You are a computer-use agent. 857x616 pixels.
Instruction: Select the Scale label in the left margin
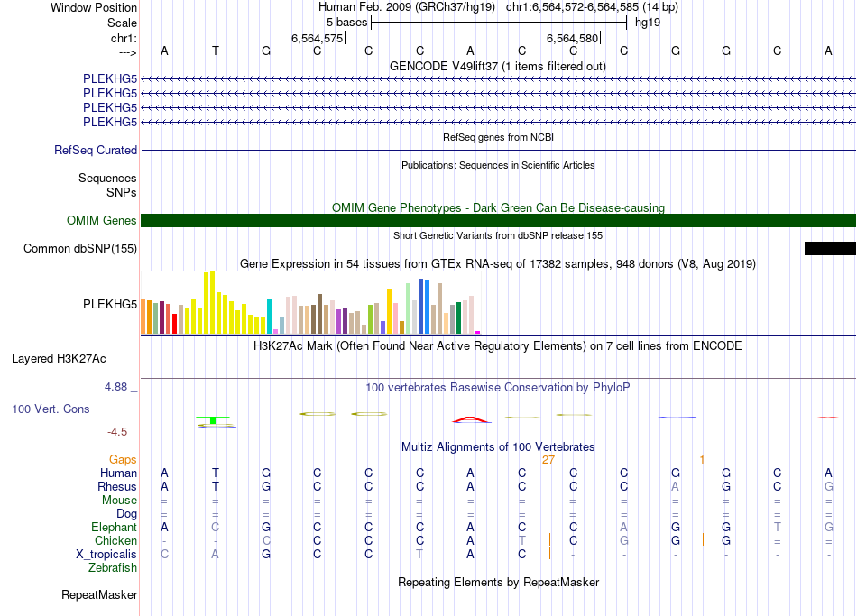(x=122, y=23)
